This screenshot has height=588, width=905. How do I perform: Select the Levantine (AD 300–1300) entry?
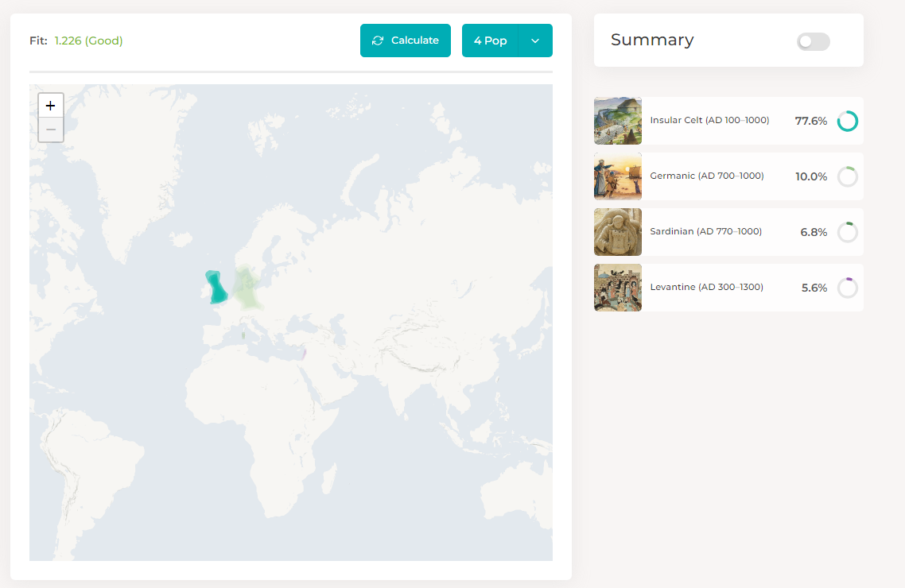tap(728, 288)
